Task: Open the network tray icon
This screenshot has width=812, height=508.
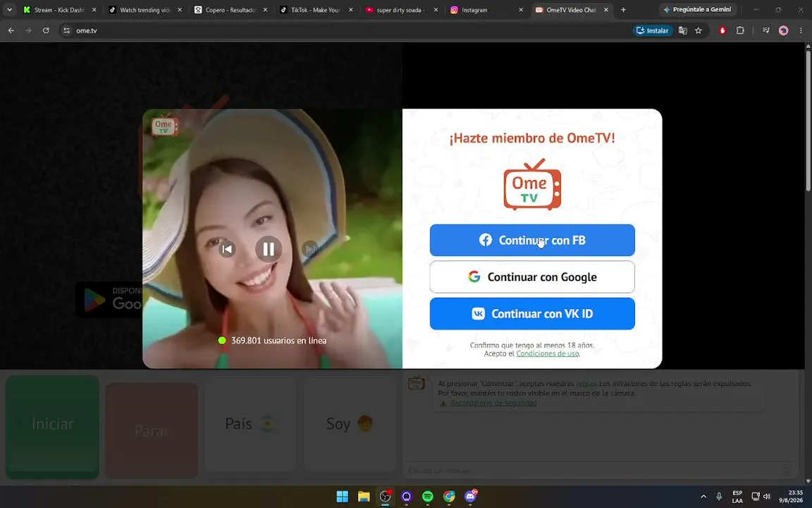Action: pyautogui.click(x=756, y=497)
